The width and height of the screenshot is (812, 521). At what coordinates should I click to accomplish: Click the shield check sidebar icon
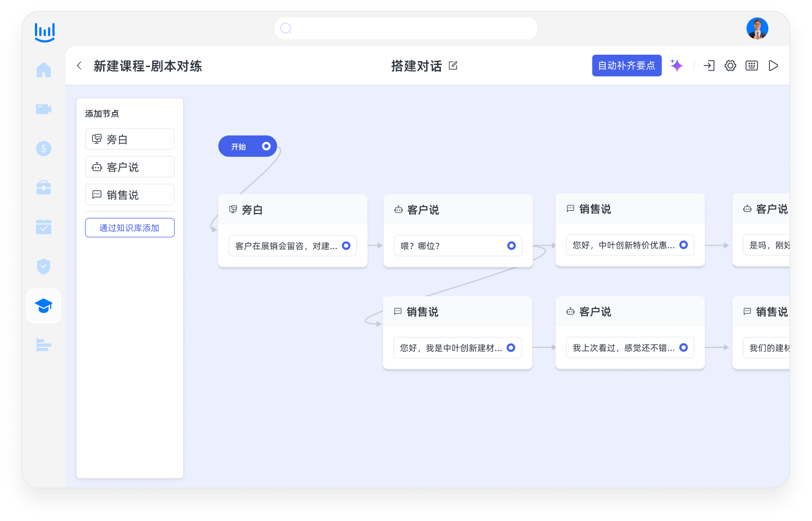[x=44, y=267]
